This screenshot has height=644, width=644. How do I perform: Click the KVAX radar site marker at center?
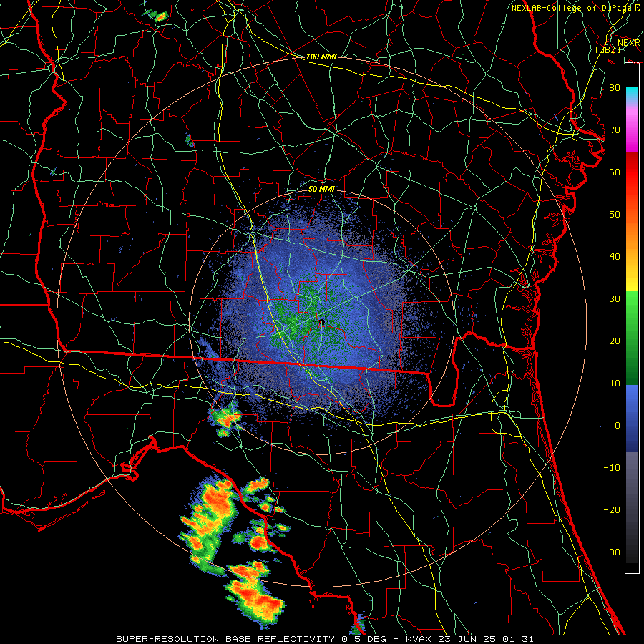click(322, 322)
